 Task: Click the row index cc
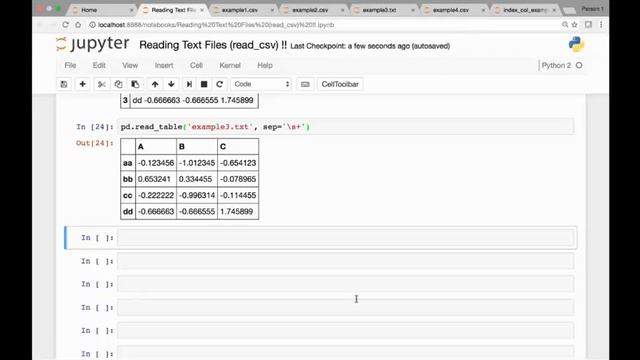click(x=128, y=195)
